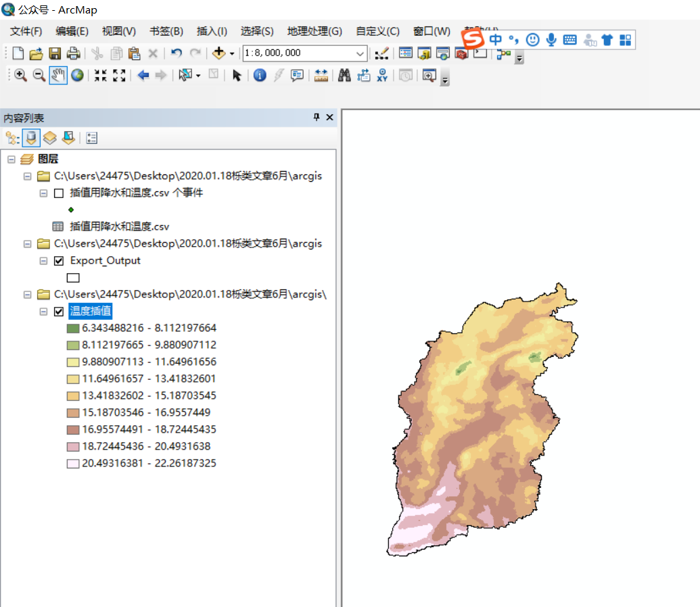Select the Zoom Out tool
The image size is (700, 607).
click(39, 75)
